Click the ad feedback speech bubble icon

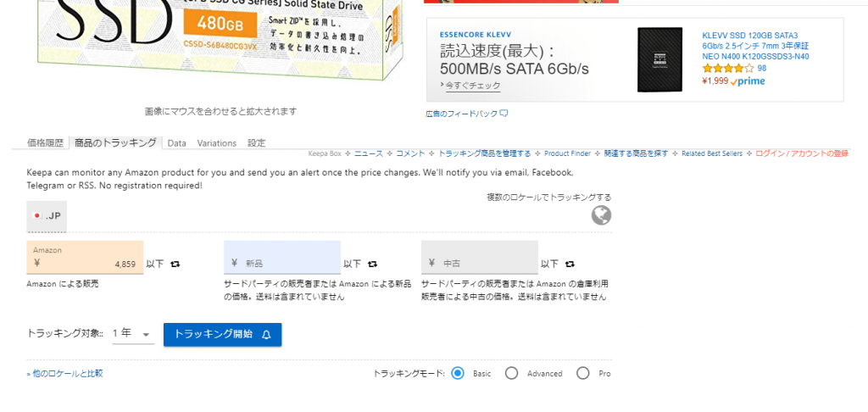[504, 114]
